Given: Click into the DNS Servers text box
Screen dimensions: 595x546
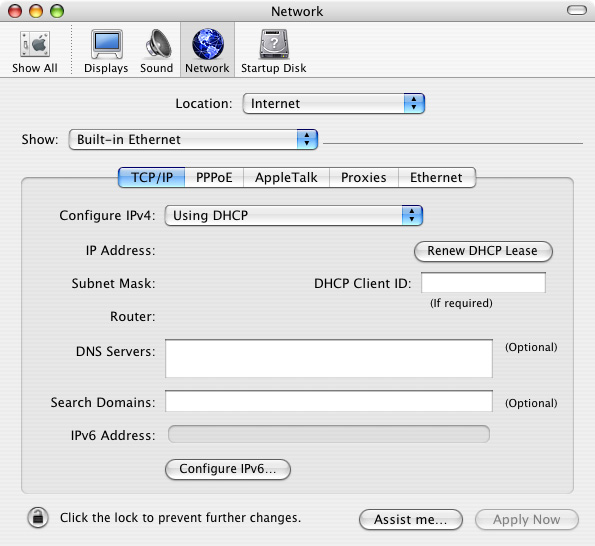Looking at the screenshot, I should click(x=329, y=359).
